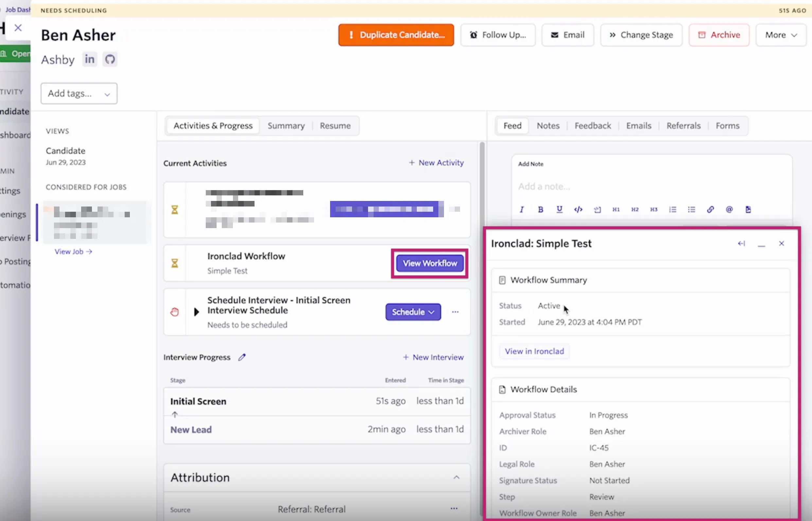
Task: Close the Ironclad Simple Test panel
Action: [781, 243]
